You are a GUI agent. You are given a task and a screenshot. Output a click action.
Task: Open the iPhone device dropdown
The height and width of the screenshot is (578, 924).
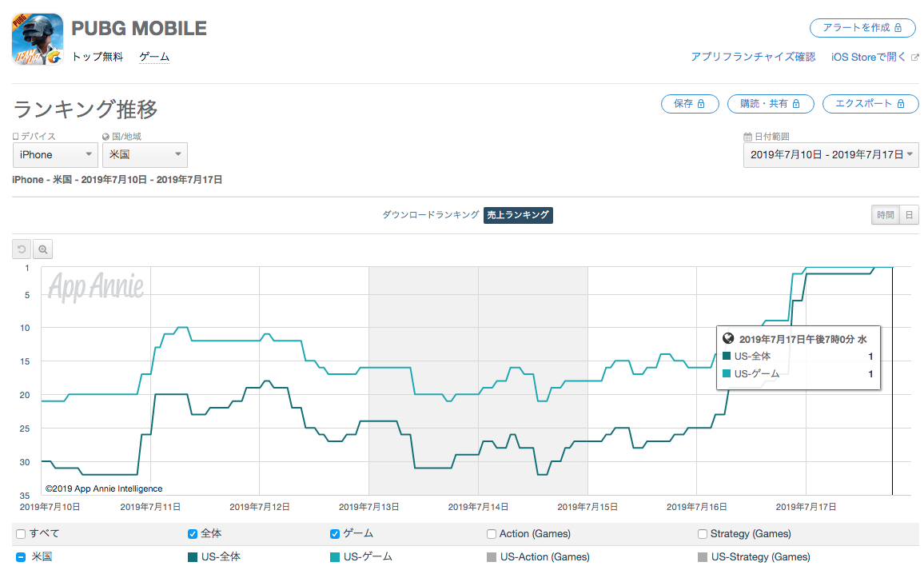[x=55, y=155]
